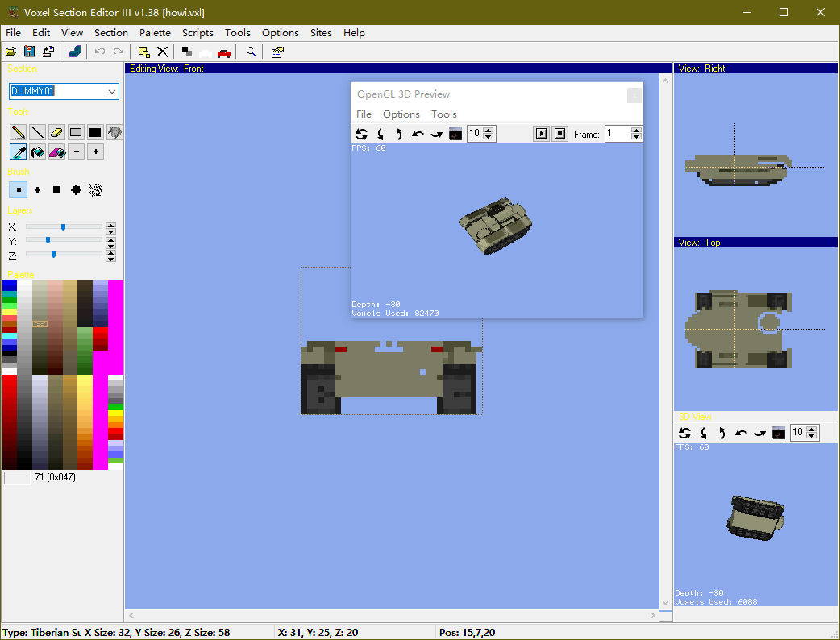Pick the blue swatch atop the palette
The width and height of the screenshot is (840, 640).
(10, 285)
